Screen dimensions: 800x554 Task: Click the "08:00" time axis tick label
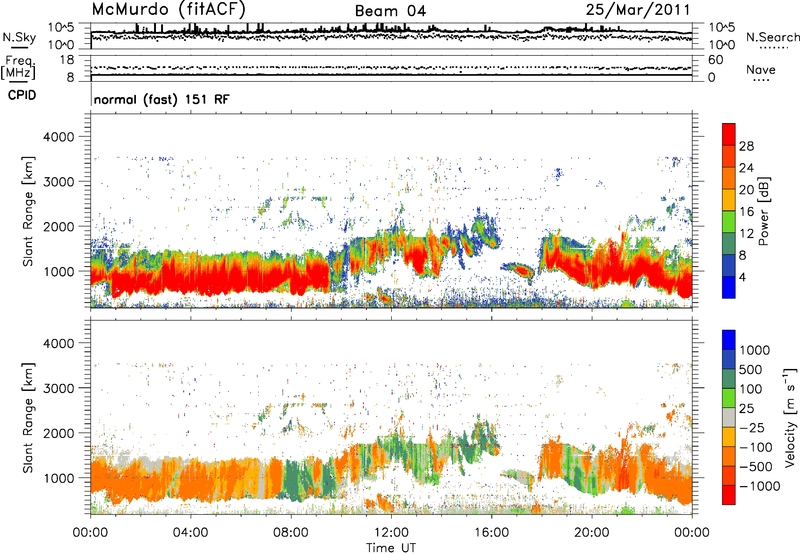point(290,533)
